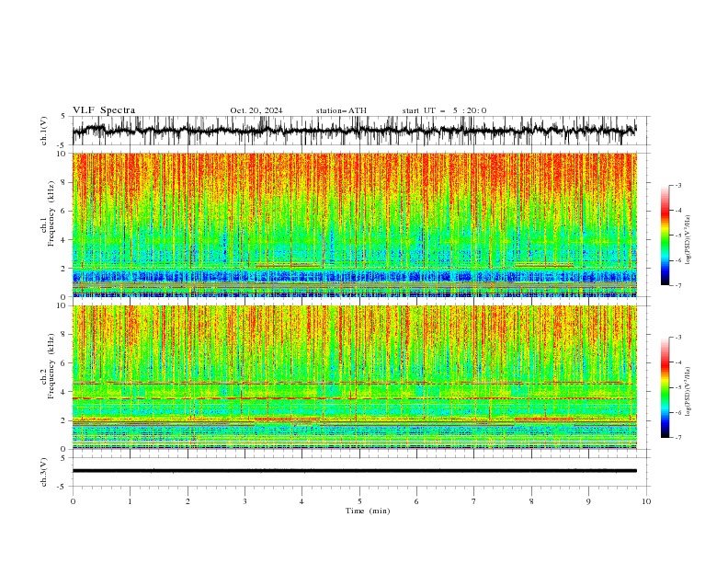The height and width of the screenshot is (563, 728).
Task: Click the ch.1 frequency tick label "10"
Action: (x=63, y=154)
